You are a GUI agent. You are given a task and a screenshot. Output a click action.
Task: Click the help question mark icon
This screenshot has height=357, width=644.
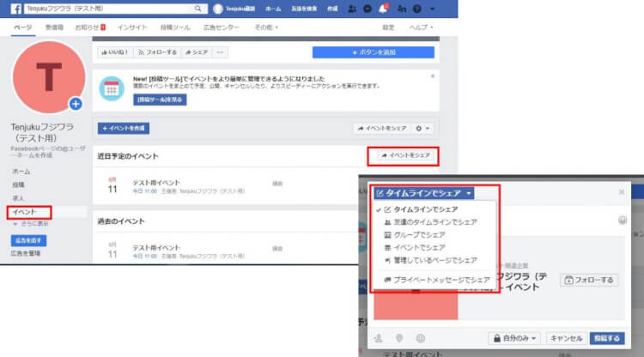click(416, 9)
